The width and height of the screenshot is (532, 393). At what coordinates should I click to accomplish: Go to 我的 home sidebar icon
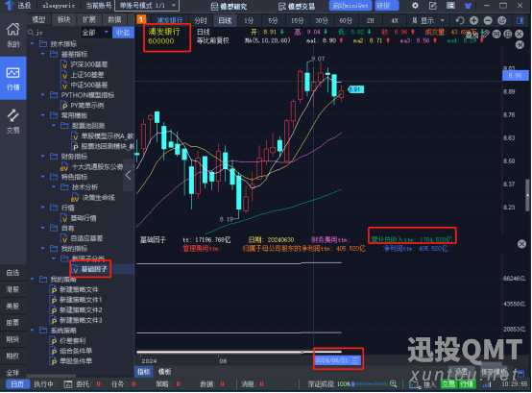click(12, 35)
